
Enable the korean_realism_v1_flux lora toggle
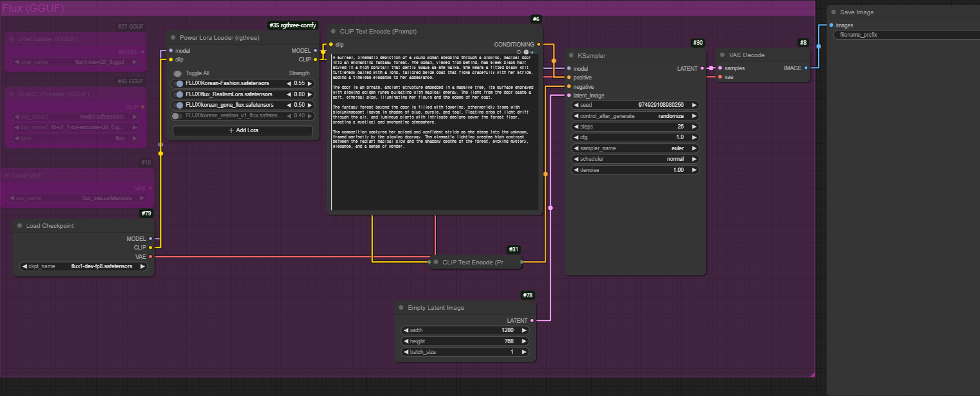[x=177, y=115]
